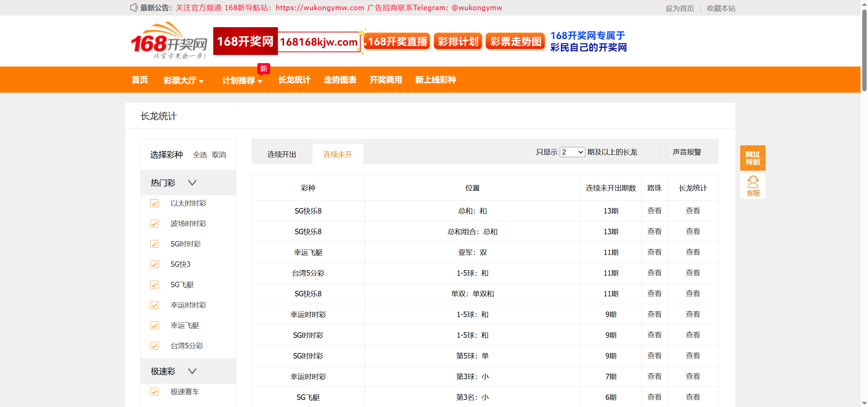Viewport: 868px width, 407px height.
Task: View 路珠 for 幸运飞艇 亚军 row
Action: point(654,252)
